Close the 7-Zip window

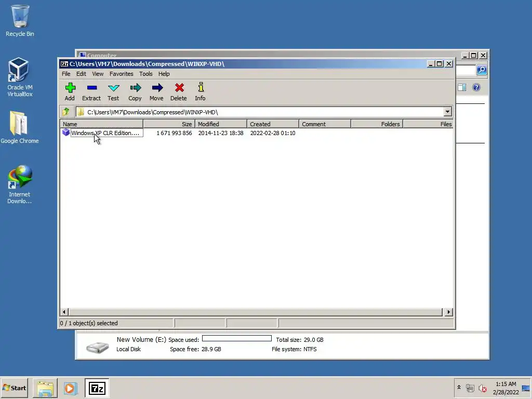449,64
